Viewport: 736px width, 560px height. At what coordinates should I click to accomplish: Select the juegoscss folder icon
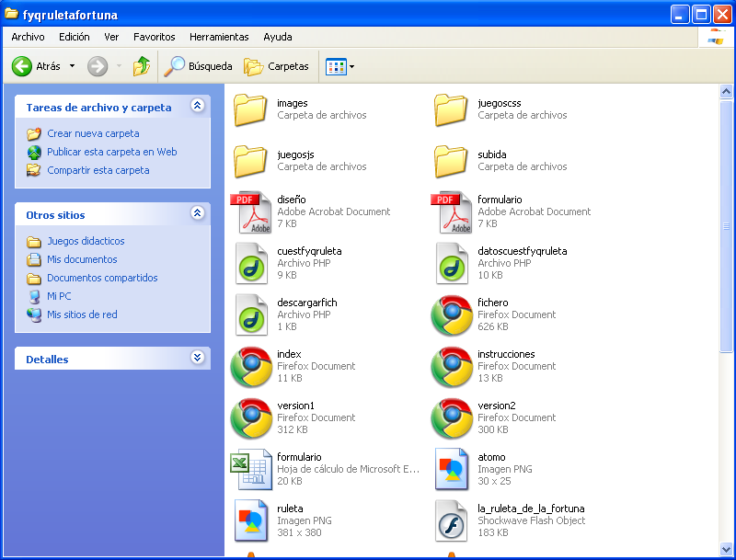pyautogui.click(x=451, y=109)
